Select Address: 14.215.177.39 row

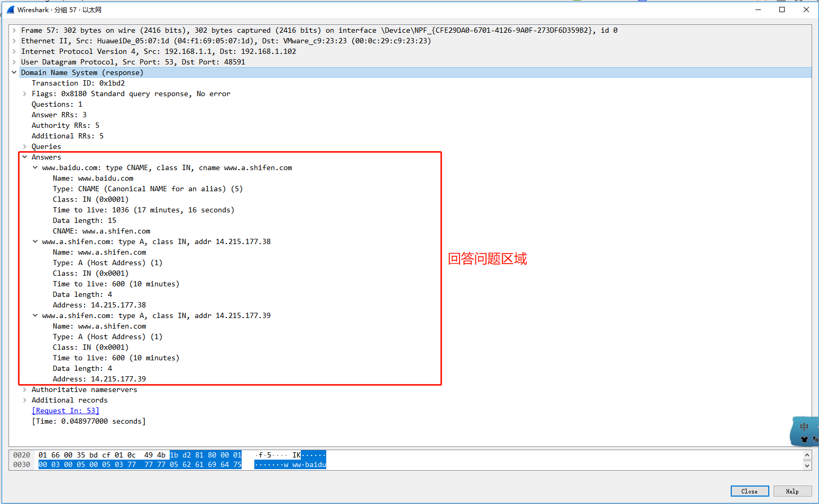tap(99, 379)
